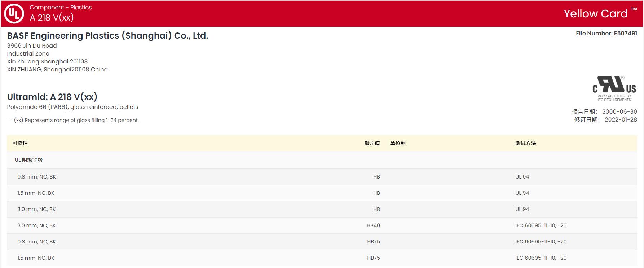Click 'XIN ZHUANG, Shanghai201108 China' address line
644x268 pixels.
57,70
